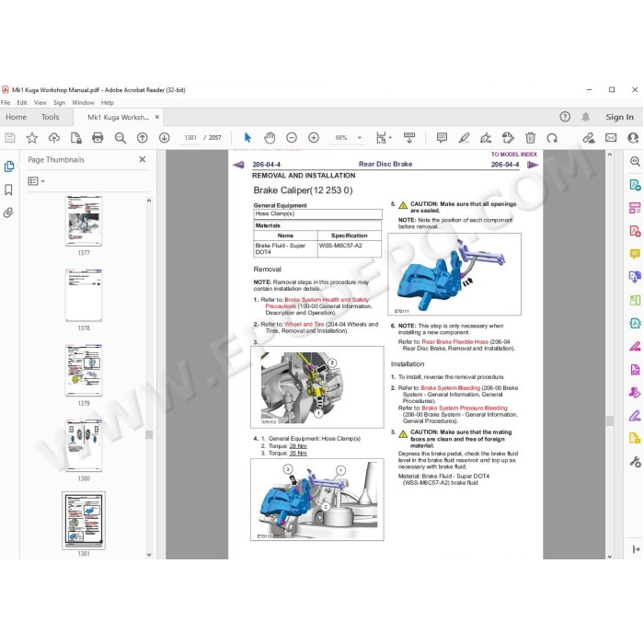
Task: Select page 1380 thumbnail
Action: pyautogui.click(x=84, y=445)
